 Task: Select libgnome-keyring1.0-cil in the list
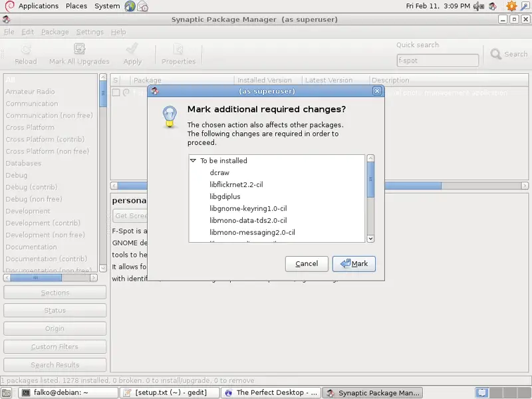[x=248, y=208]
